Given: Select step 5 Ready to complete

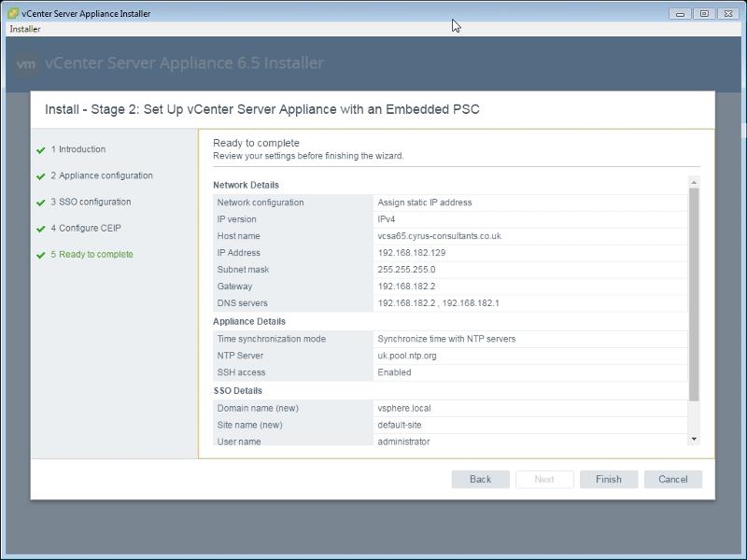Looking at the screenshot, I should coord(92,254).
